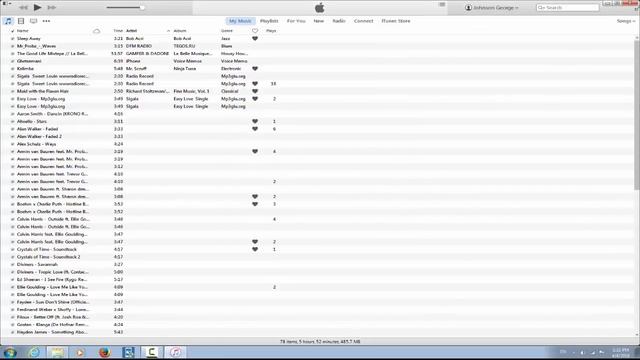Screen dimensions: 640x360
Task: Open Windows Media Player taskbar icon
Action: (80, 352)
